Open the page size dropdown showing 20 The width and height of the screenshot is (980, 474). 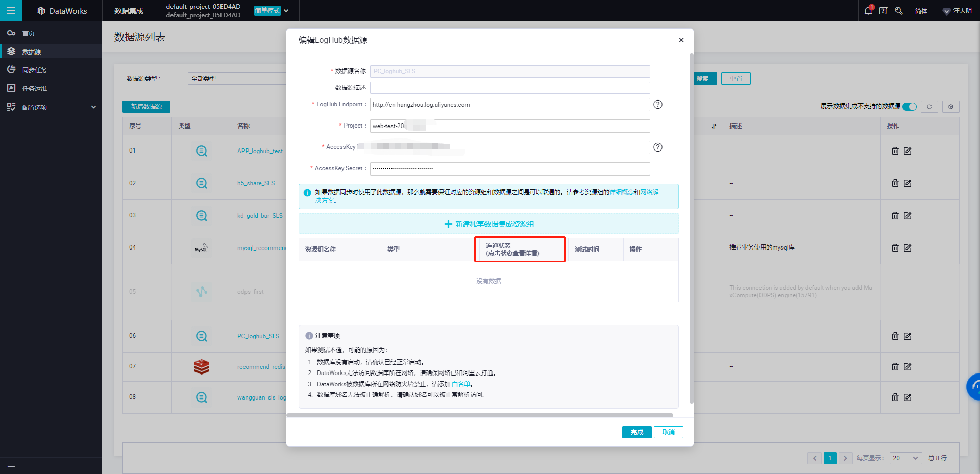pos(905,458)
